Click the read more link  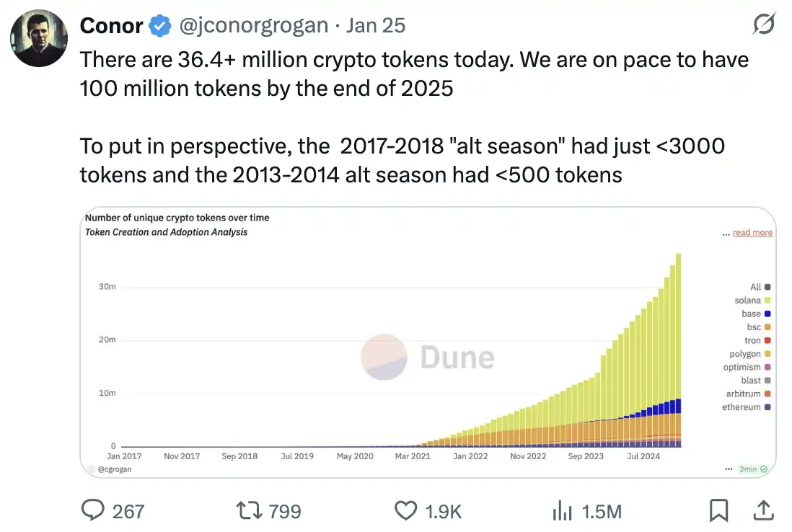pos(752,233)
